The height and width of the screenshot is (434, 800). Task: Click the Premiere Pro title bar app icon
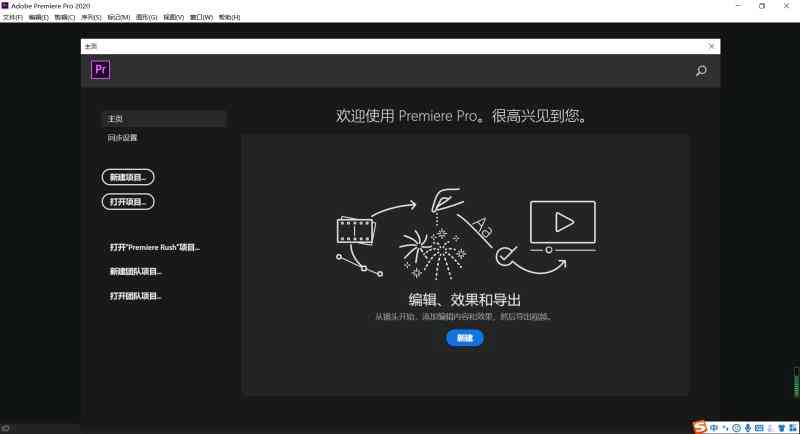point(5,6)
